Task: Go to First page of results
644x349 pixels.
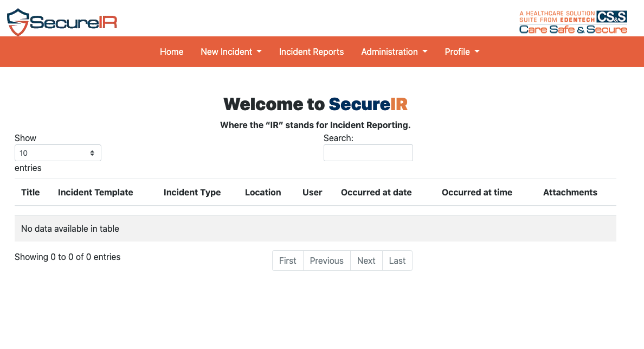Action: [287, 261]
